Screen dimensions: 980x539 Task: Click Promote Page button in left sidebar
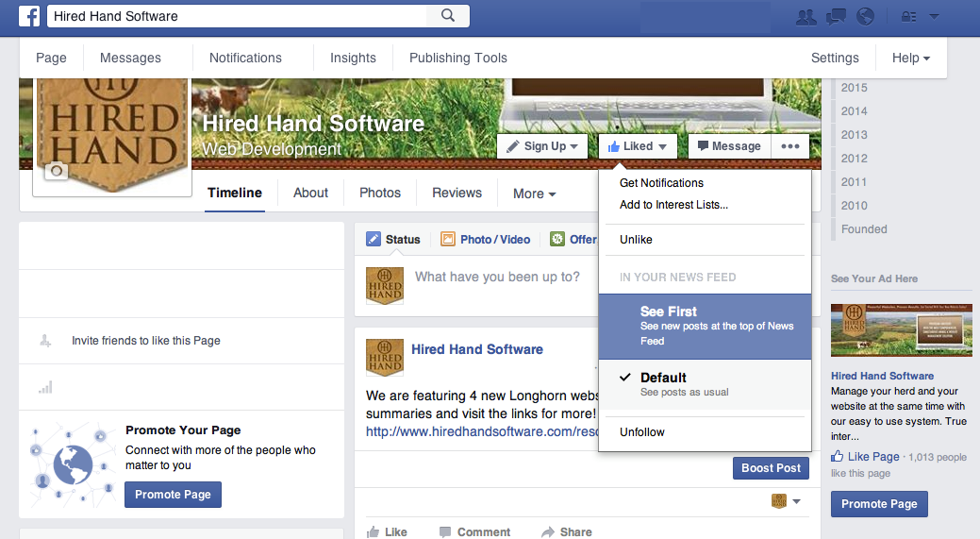pyautogui.click(x=173, y=495)
